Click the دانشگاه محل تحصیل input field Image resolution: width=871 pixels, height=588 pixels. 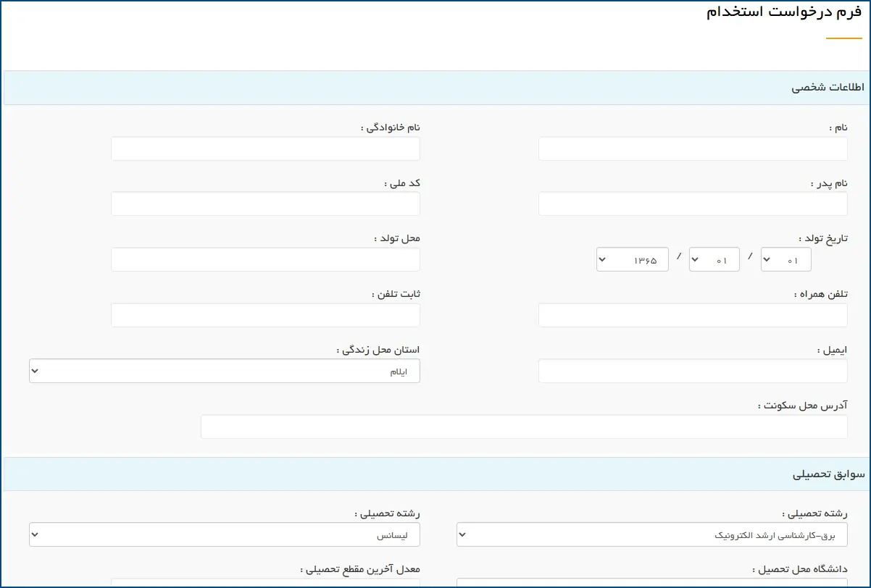pyautogui.click(x=652, y=584)
